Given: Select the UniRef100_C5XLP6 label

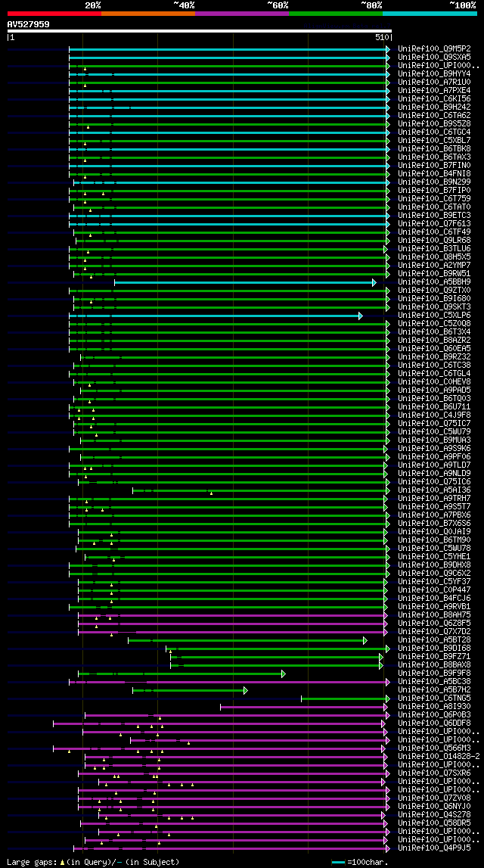Looking at the screenshot, I should tap(434, 316).
